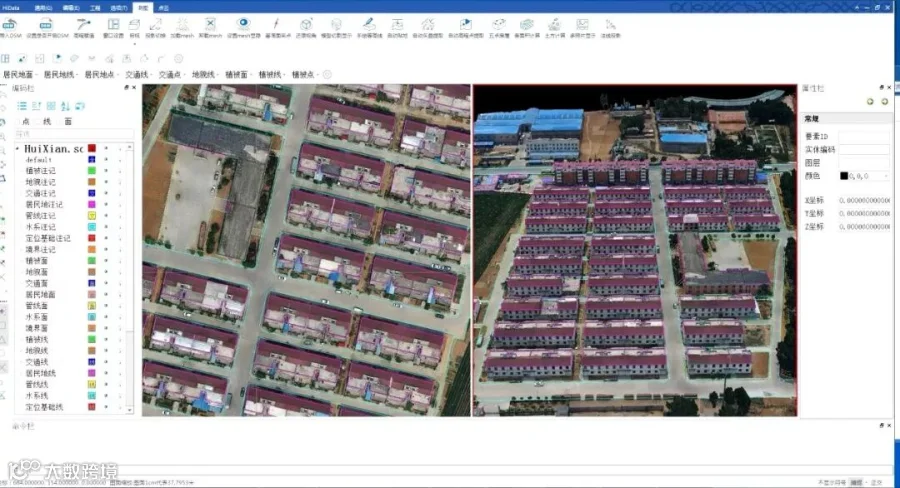Click the first icon in second toolbar row
Image resolution: width=900 pixels, height=488 pixels.
coord(5,59)
